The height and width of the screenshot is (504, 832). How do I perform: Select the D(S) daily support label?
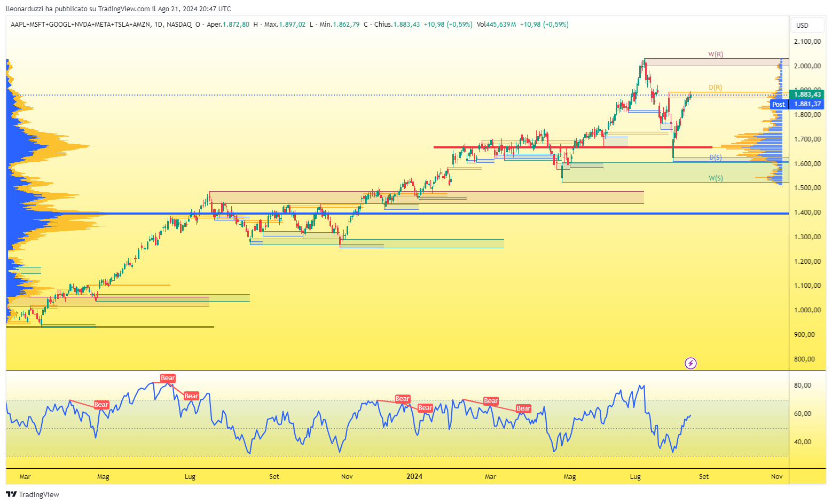click(x=716, y=157)
